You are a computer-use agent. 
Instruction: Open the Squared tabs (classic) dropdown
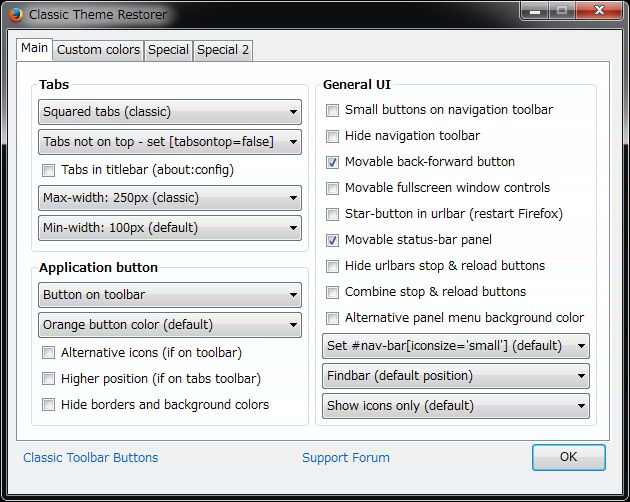pyautogui.click(x=170, y=112)
